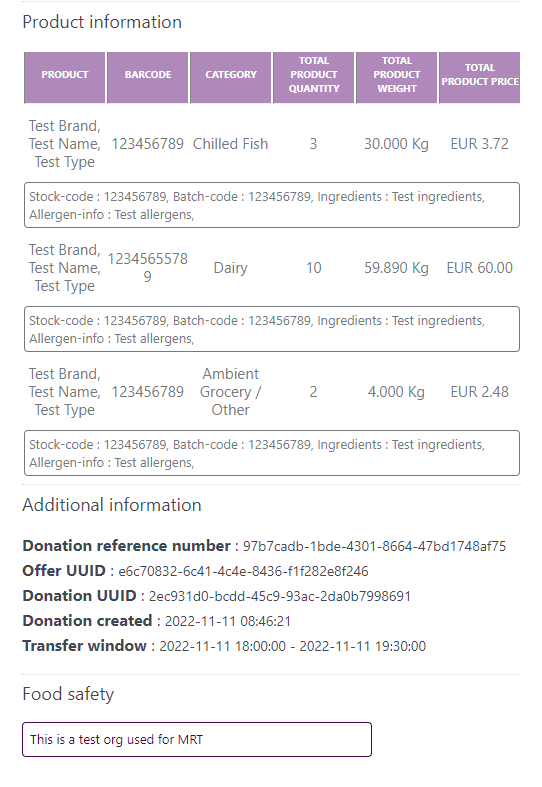542x787 pixels.
Task: Select the Ambient Grocery / Other cell
Action: 230,392
